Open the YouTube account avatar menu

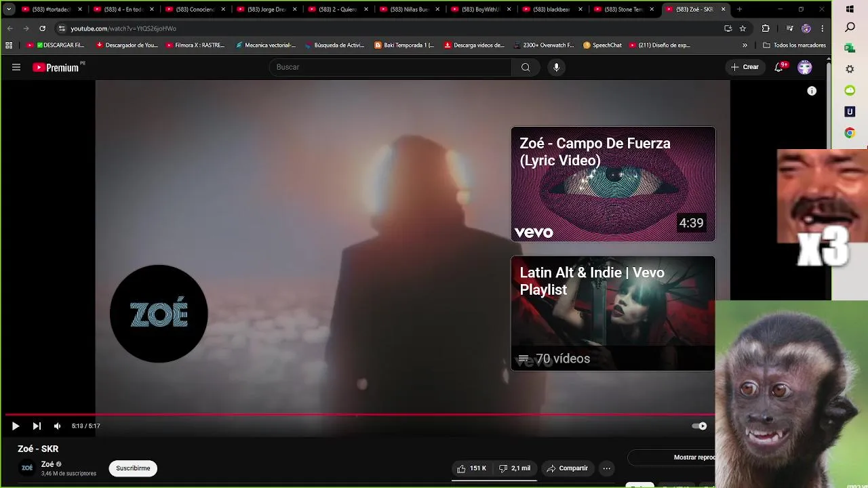coord(805,67)
